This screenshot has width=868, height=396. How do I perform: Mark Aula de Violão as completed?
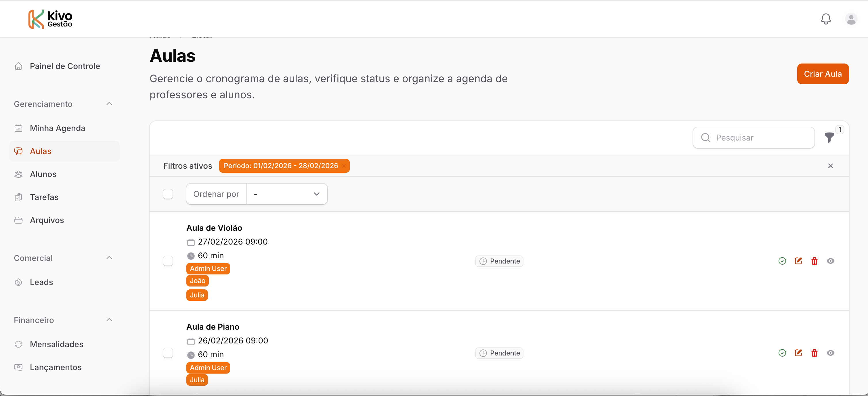point(782,261)
